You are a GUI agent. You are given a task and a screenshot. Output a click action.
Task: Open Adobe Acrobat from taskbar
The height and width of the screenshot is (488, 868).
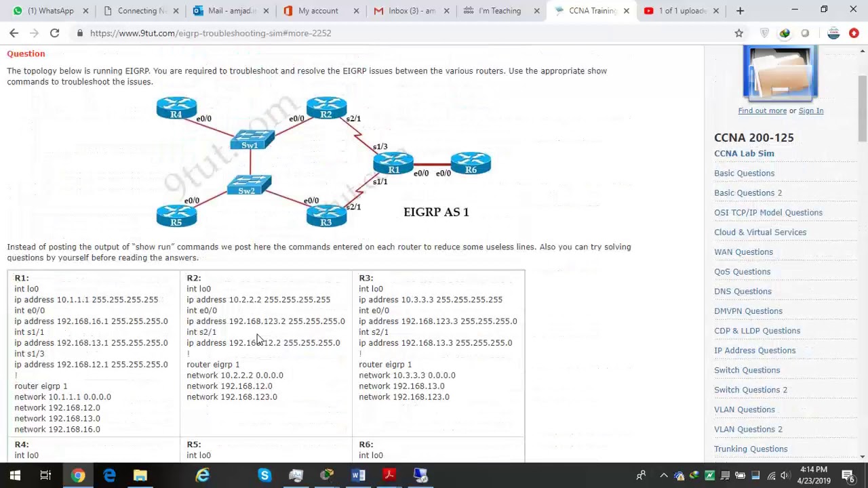tap(389, 475)
